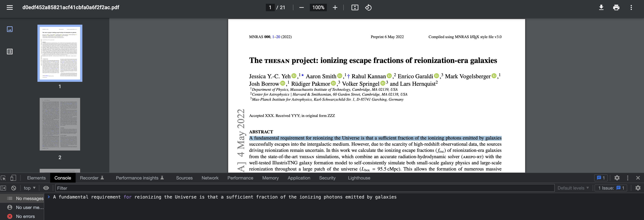Clear the console messages
This screenshot has width=644, height=220.
pos(14,188)
